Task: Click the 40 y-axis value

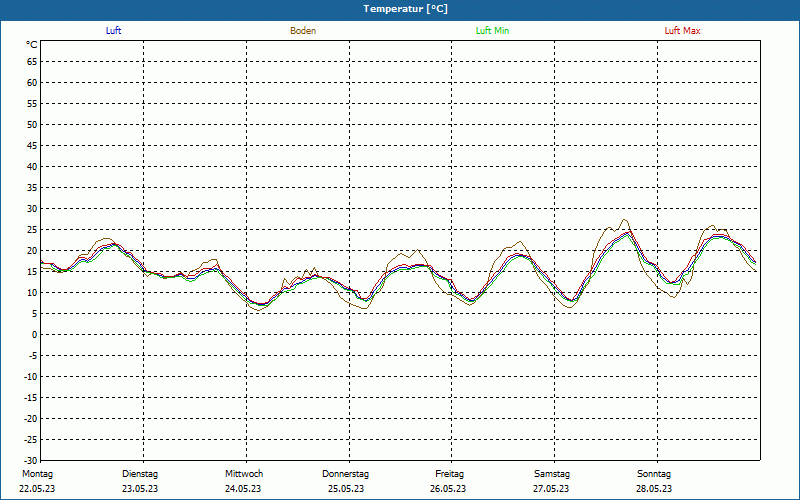Action: click(32, 166)
